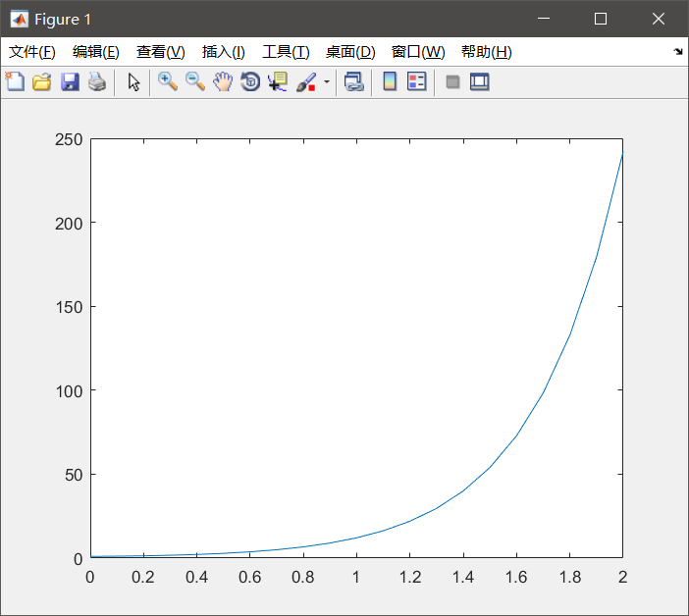Click the y-axis label 250
This screenshot has height=616, width=689.
[x=69, y=139]
